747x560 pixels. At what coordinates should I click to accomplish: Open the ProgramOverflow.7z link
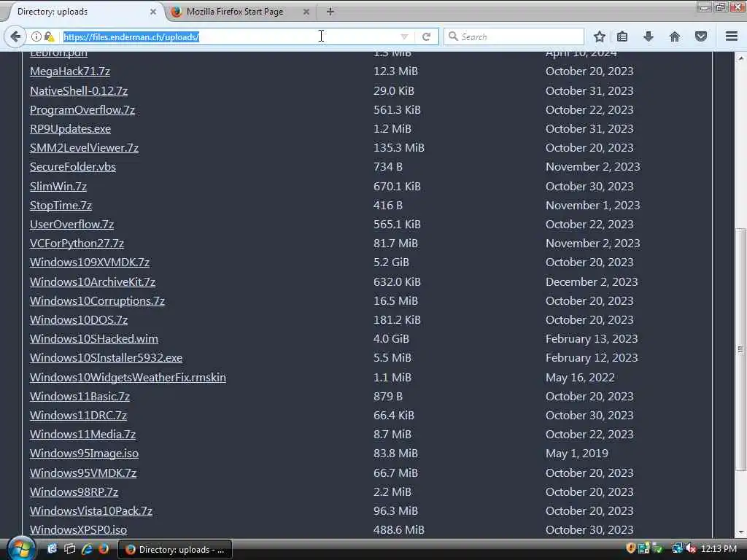tap(82, 110)
